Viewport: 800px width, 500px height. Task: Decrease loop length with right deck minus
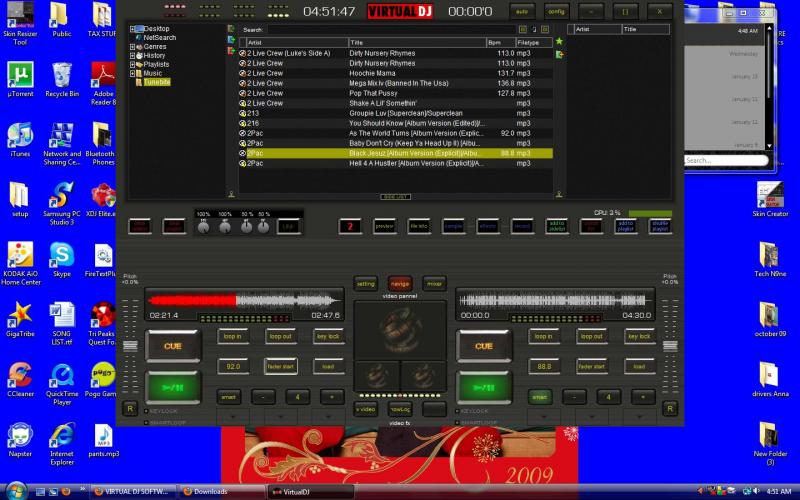coord(574,396)
